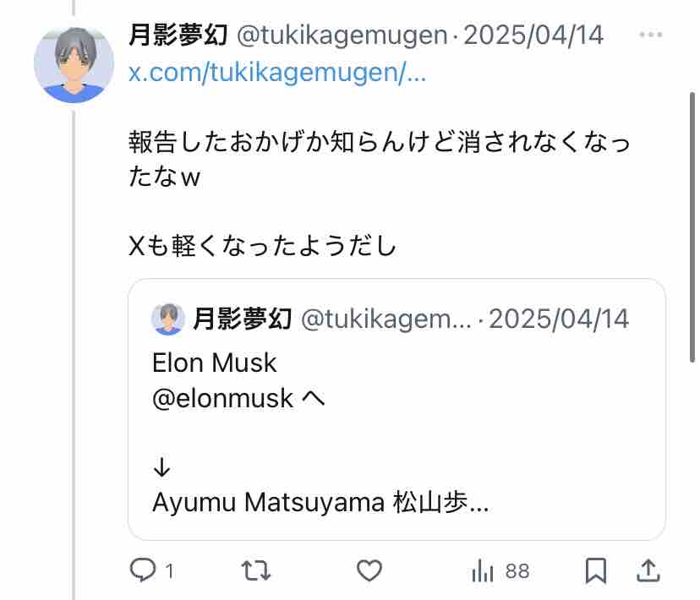
Task: Repost this tweet with retweet icon
Action: click(256, 571)
